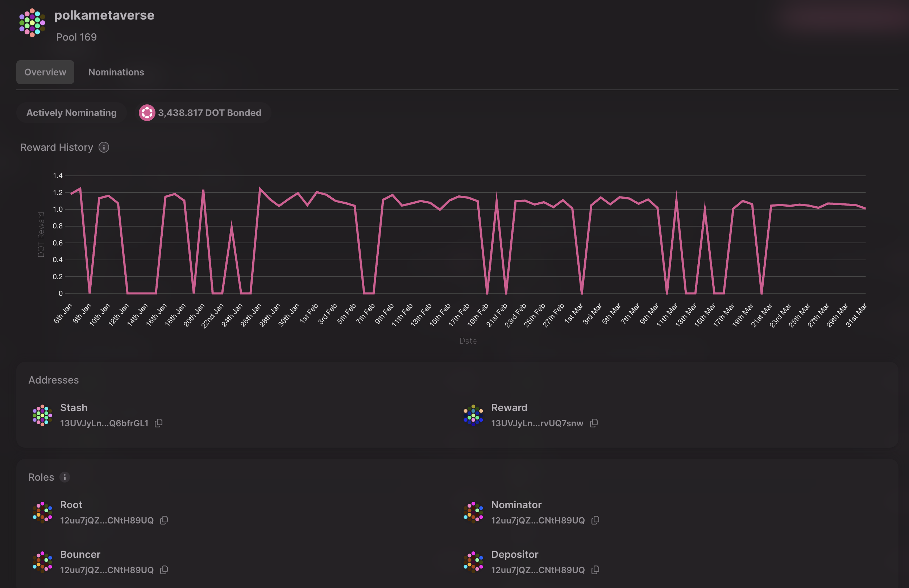This screenshot has height=588, width=909.
Task: Open the Reward History info icon
Action: click(x=104, y=148)
